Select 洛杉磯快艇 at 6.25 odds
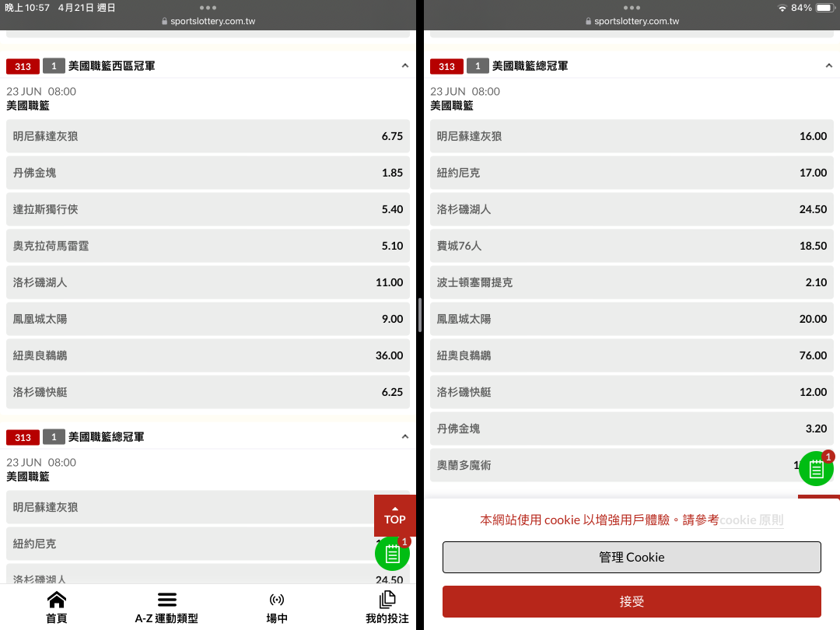Screen dimensions: 840x630 tap(208, 392)
